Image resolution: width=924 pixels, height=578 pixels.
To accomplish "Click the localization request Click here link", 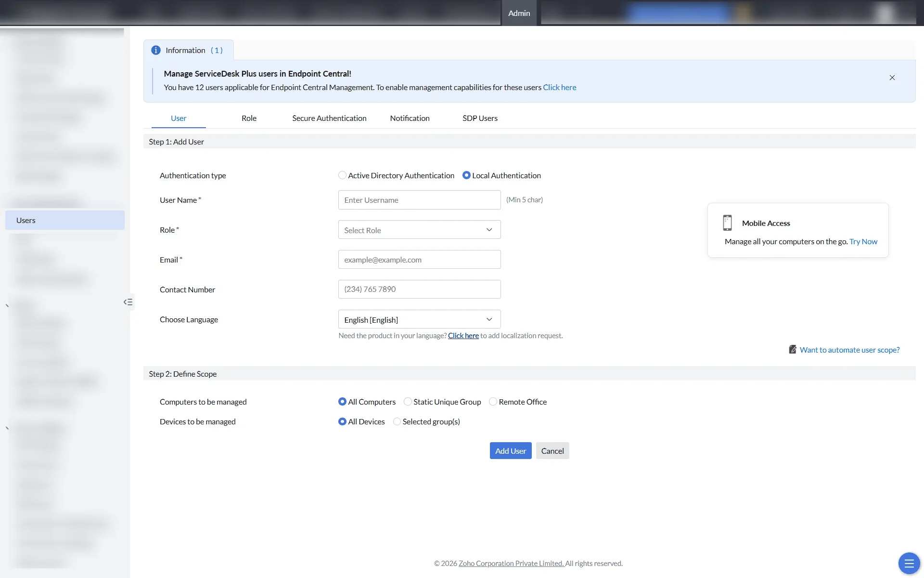I will click(x=463, y=336).
